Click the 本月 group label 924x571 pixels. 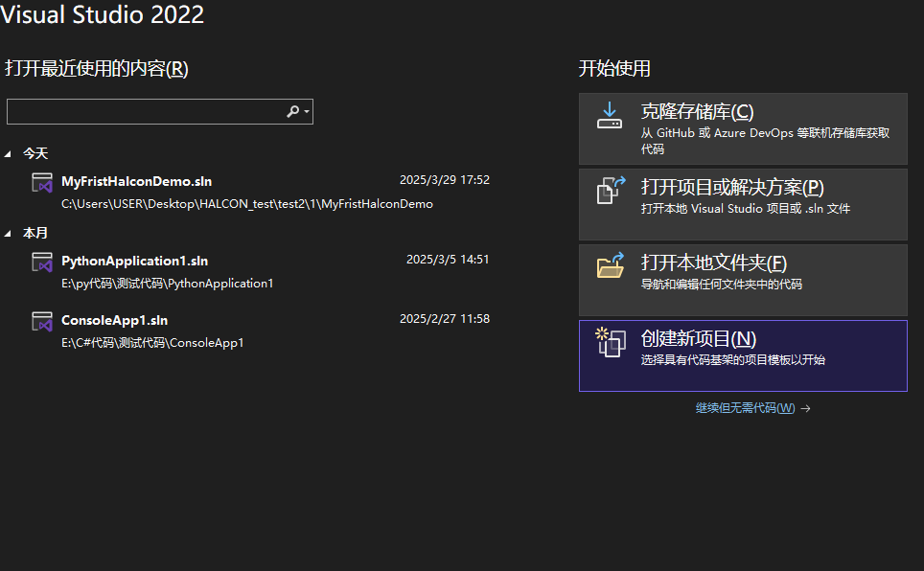point(35,234)
